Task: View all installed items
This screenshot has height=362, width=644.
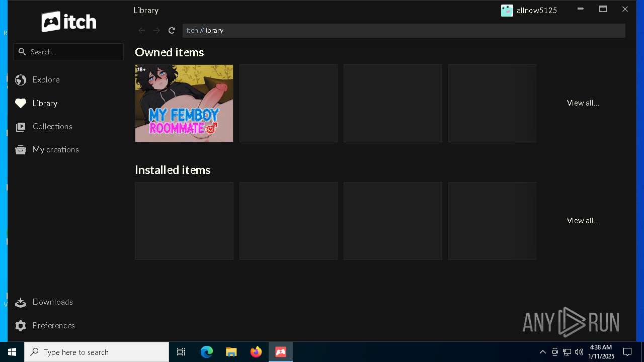Action: pos(583,220)
